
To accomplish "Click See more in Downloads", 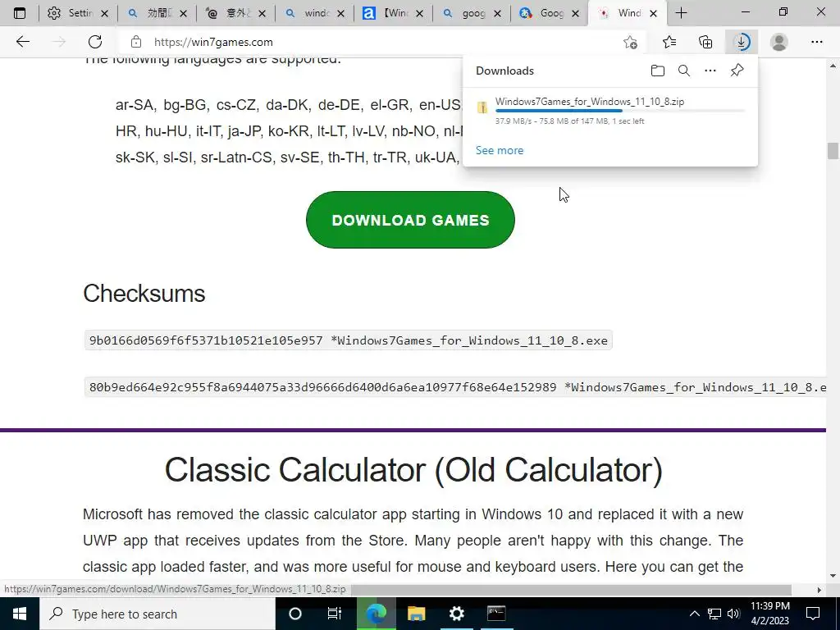I will [x=500, y=151].
